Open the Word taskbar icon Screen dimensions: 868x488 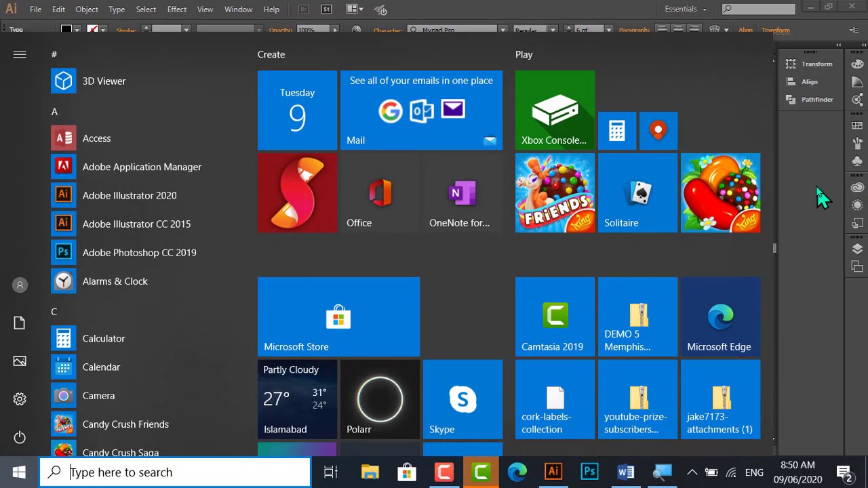626,472
